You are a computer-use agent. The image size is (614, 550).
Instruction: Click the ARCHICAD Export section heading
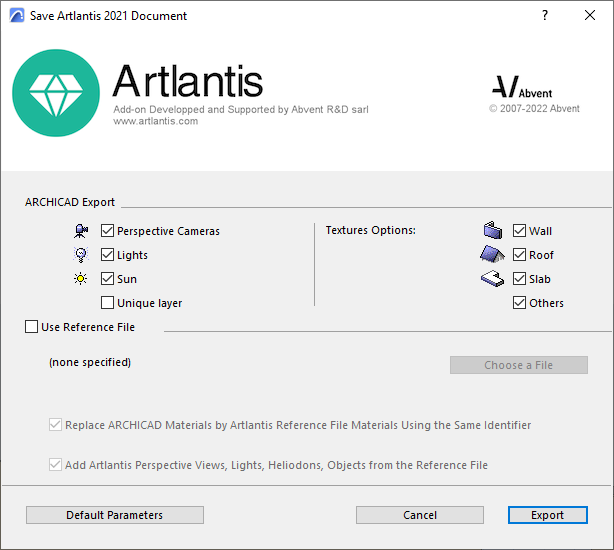70,202
